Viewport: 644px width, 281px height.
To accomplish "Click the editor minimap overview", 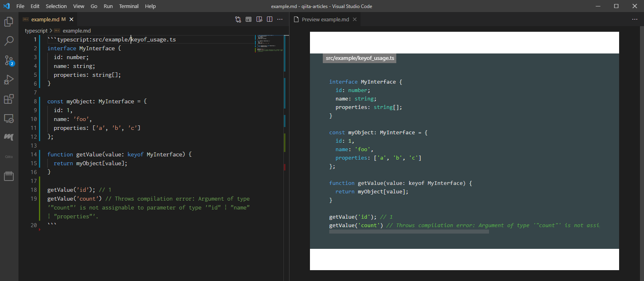I will [269, 43].
